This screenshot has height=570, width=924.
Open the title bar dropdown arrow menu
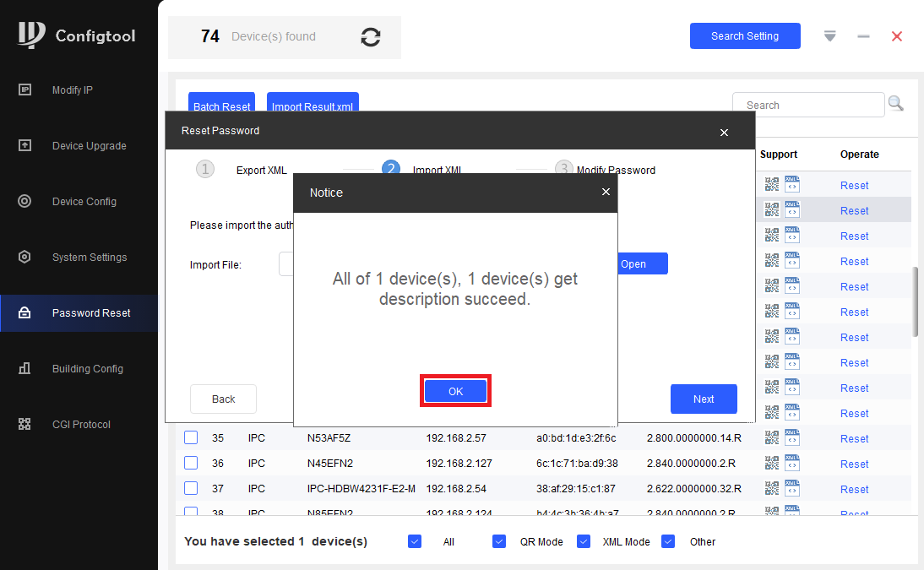[829, 36]
